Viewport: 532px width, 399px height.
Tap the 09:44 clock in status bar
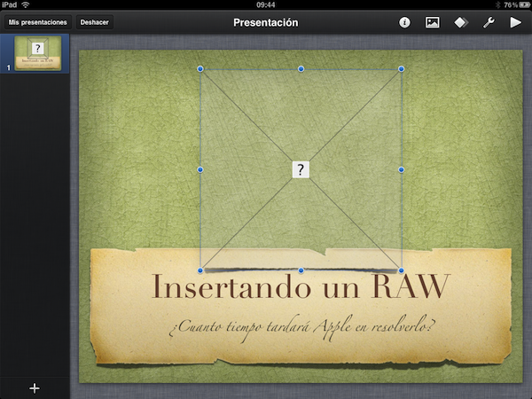click(266, 4)
